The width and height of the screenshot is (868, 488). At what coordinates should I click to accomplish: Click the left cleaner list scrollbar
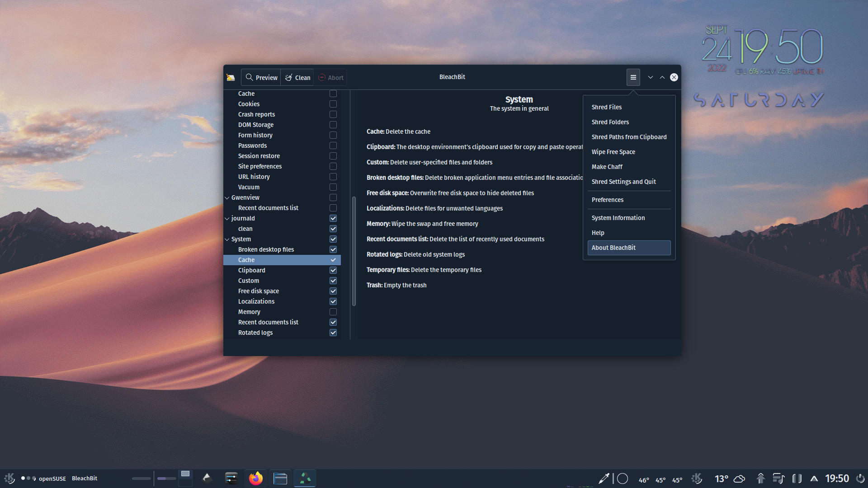click(x=354, y=251)
